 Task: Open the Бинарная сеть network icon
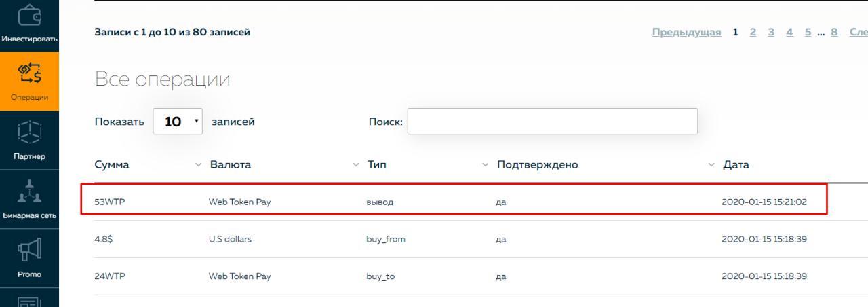pos(29,193)
